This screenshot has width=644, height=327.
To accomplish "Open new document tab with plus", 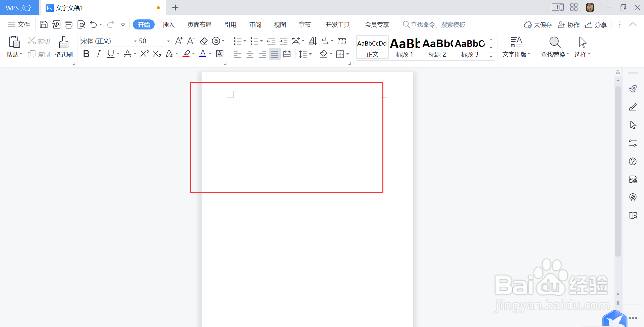I will pos(175,7).
